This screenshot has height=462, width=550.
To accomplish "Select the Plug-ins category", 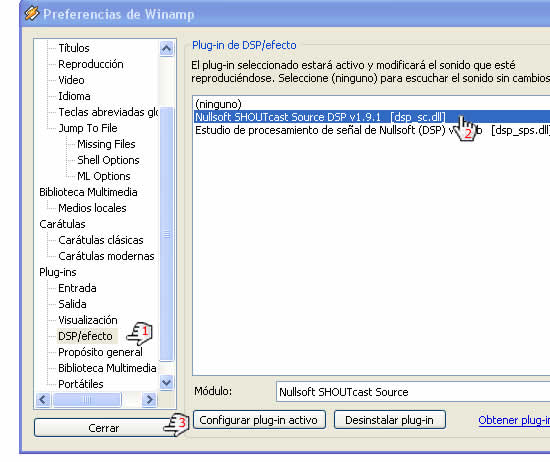I will [58, 272].
